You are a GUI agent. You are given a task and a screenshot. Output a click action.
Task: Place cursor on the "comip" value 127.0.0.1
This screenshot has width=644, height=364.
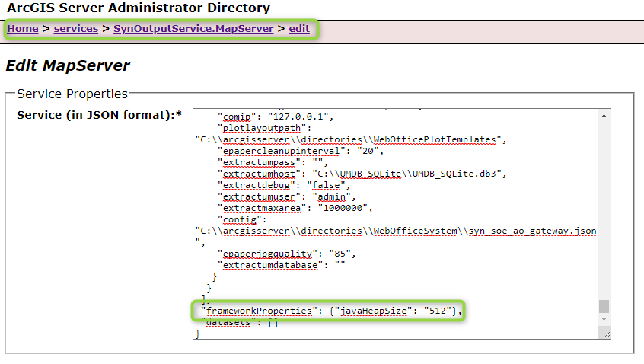click(x=303, y=117)
